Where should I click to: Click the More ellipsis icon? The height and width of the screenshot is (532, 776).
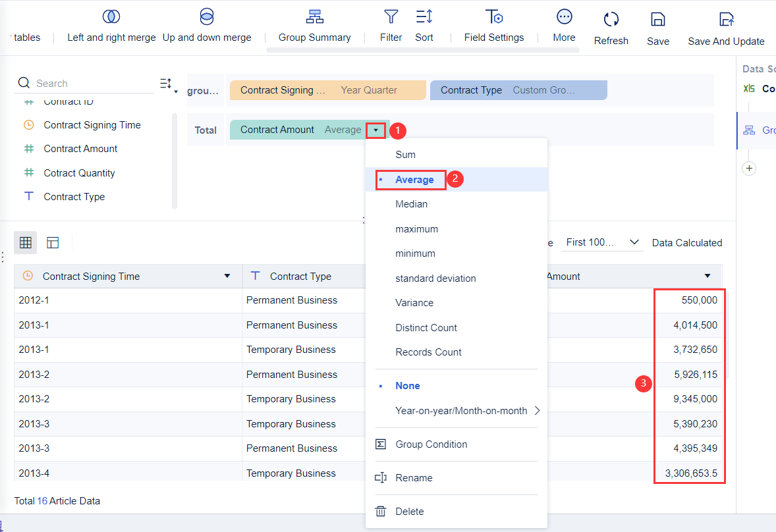pyautogui.click(x=564, y=17)
